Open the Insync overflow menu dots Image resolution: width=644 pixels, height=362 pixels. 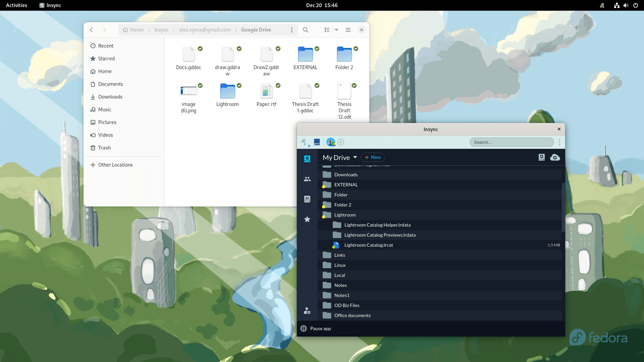(x=559, y=142)
